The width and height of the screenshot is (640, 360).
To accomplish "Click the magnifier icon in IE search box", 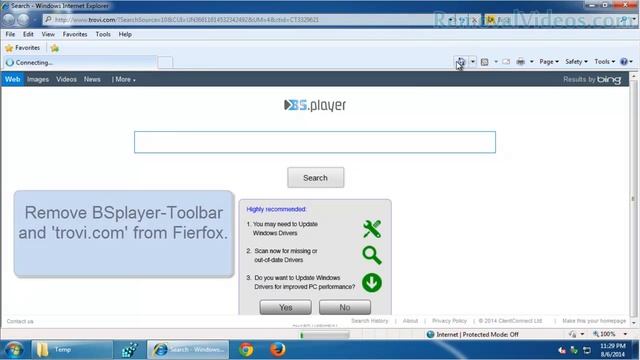I will tap(624, 20).
